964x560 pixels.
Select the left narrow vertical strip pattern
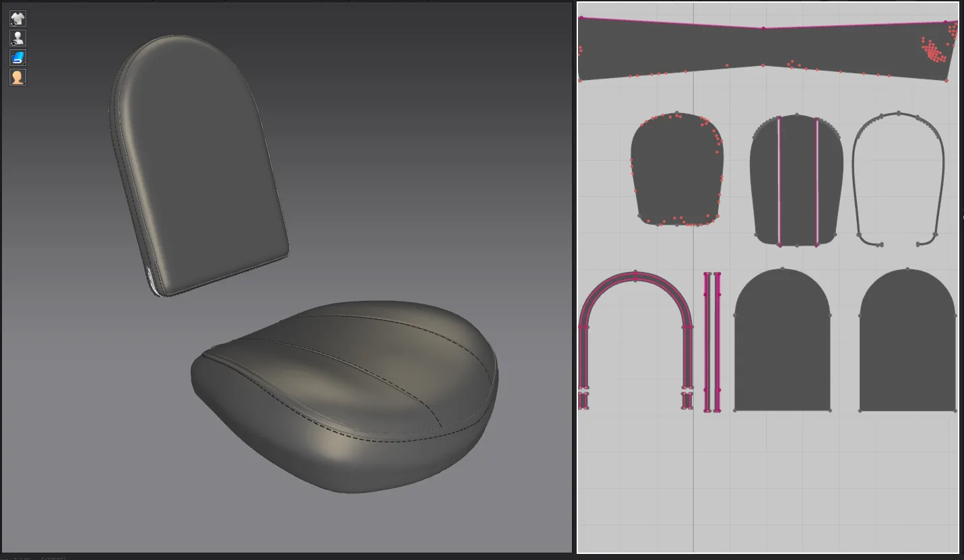(x=707, y=341)
